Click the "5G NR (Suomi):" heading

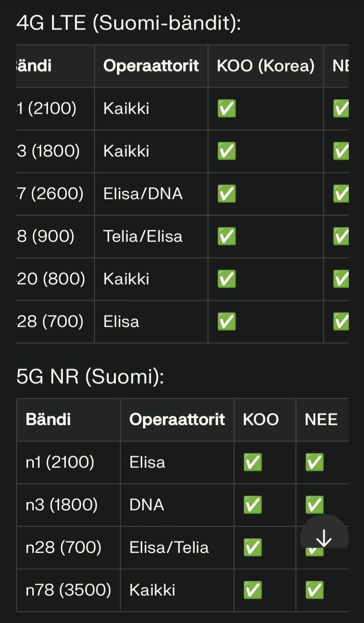click(90, 376)
